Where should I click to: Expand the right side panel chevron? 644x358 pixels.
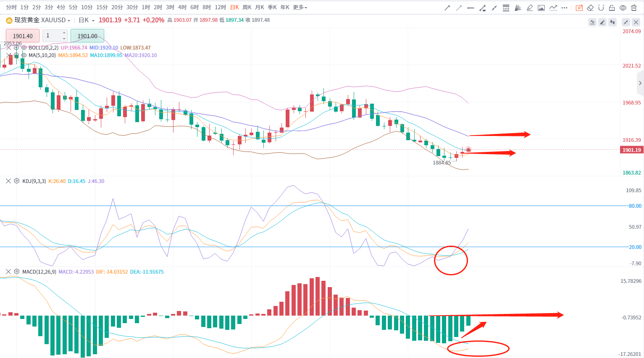pos(640,83)
